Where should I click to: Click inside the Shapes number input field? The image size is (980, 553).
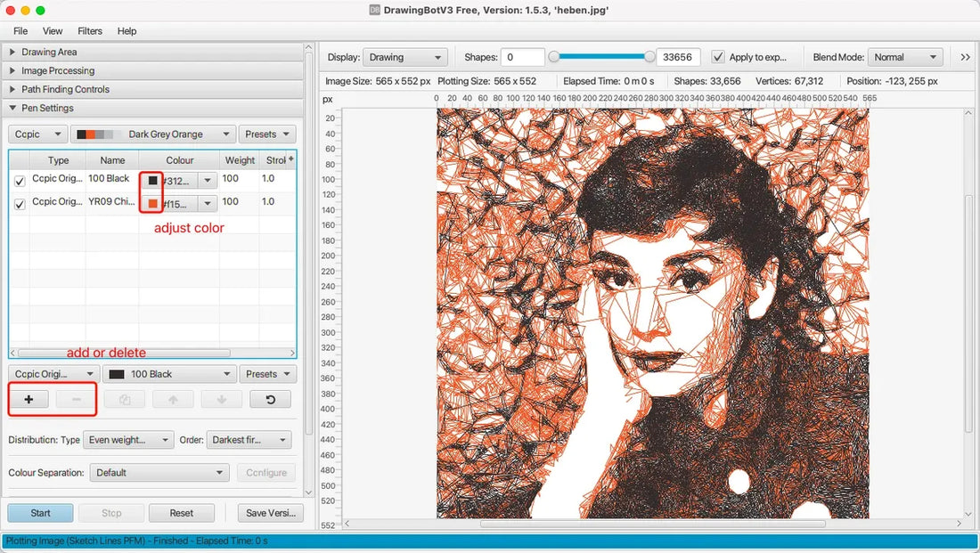point(522,56)
